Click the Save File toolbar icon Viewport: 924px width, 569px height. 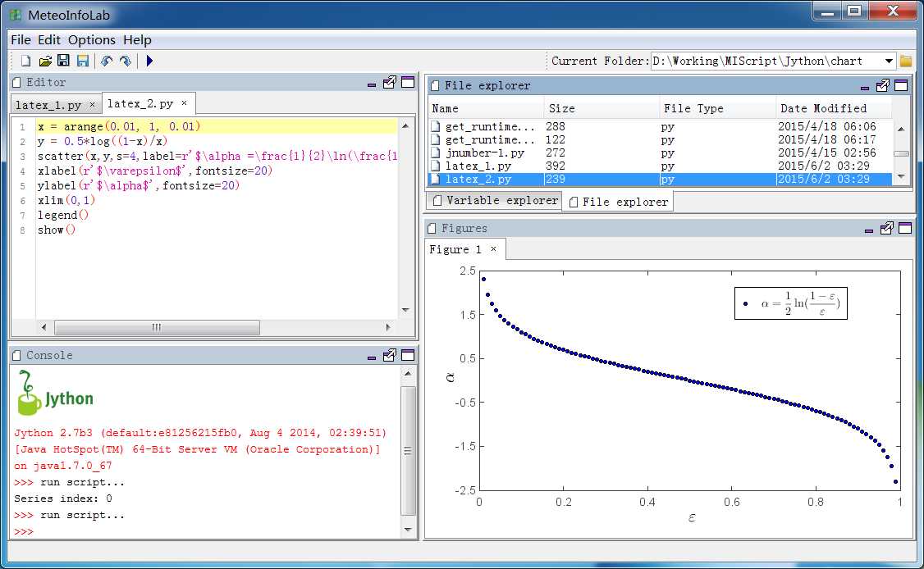(63, 61)
